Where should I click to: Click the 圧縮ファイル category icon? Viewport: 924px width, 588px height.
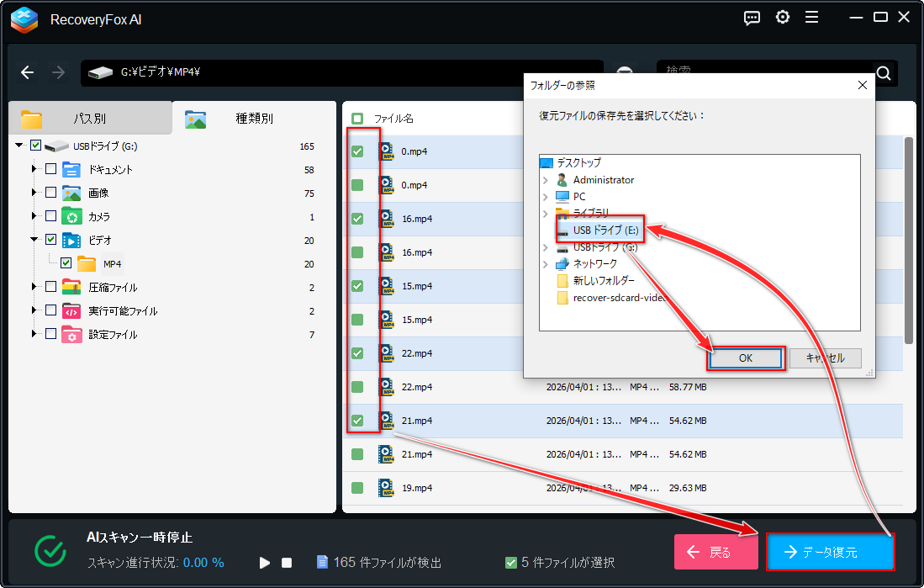point(71,288)
